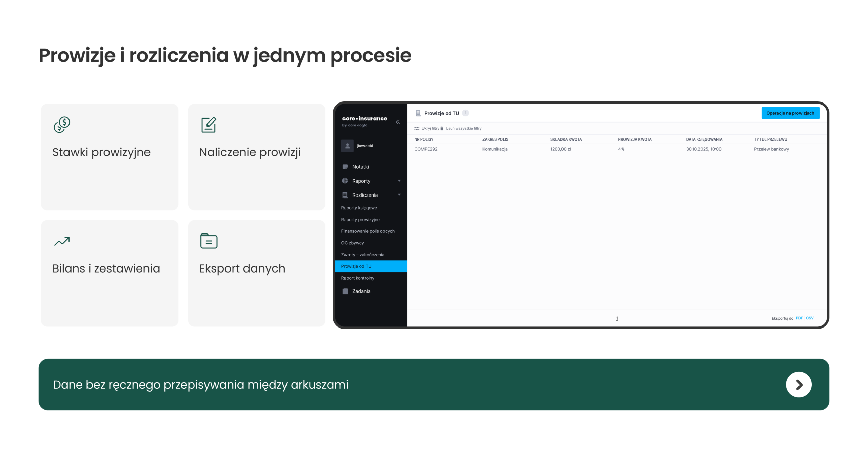Click the Przelew bankowy cell

(771, 149)
